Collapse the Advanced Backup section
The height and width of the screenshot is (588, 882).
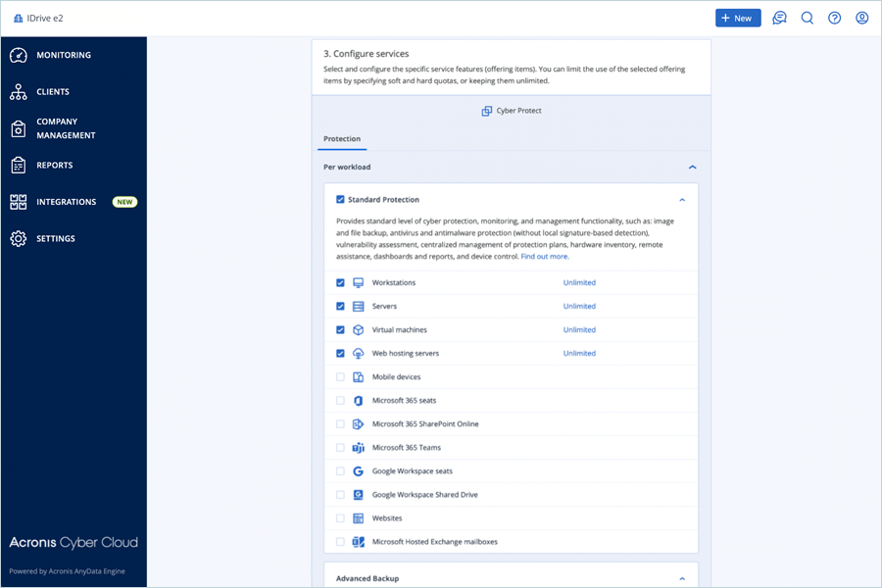[x=682, y=578]
